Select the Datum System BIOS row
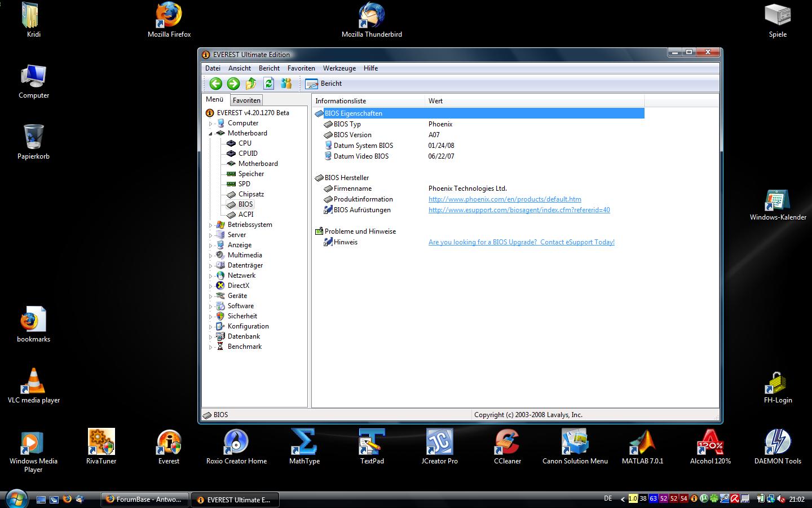 tap(479, 146)
